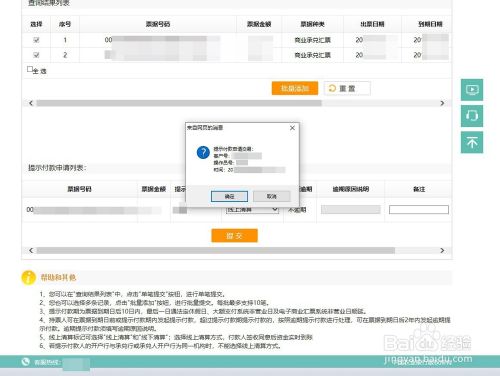The image size is (500, 376).
Task: Click the 逾期原因说明 column header
Action: click(x=351, y=189)
